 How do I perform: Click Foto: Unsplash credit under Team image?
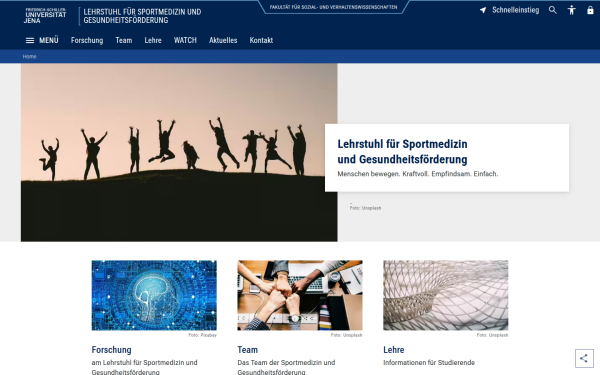[346, 335]
